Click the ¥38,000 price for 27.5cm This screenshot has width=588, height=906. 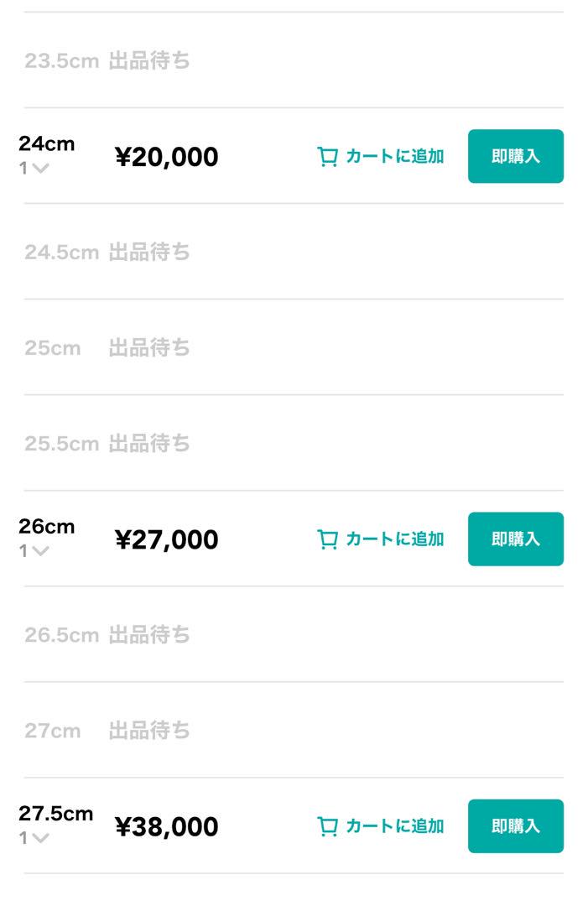click(167, 827)
